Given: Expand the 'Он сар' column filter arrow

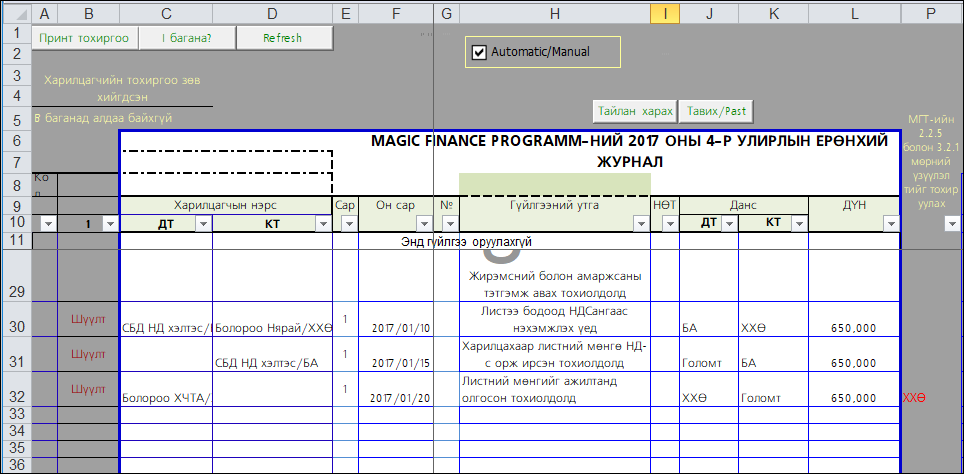Looking at the screenshot, I should tap(426, 224).
